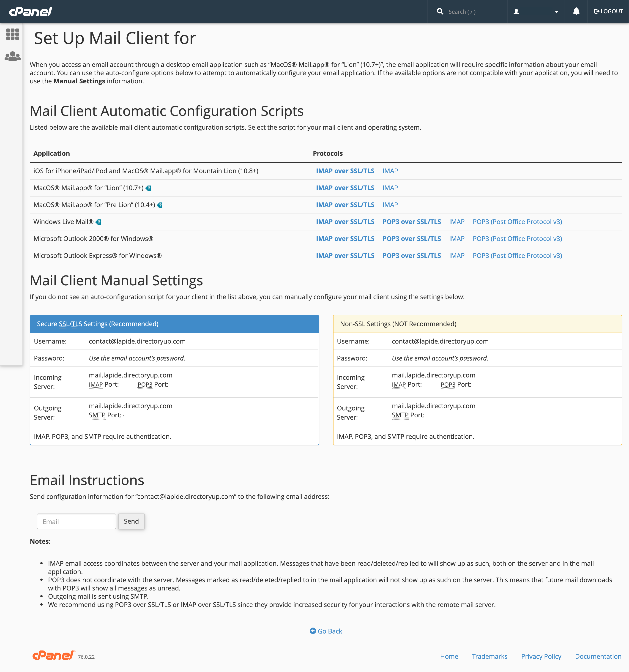Image resolution: width=629 pixels, height=672 pixels.
Task: Expand the user account dropdown menu
Action: pyautogui.click(x=556, y=12)
